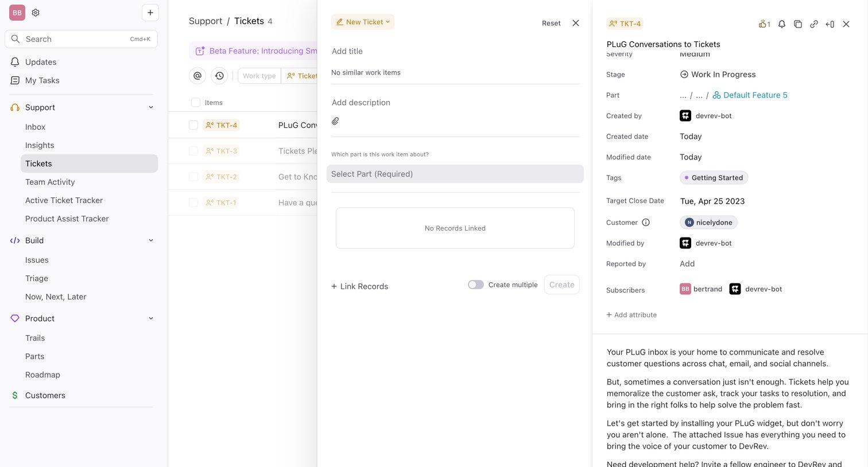Focus the Search field
Screen dimensions: 868x467
(x=81, y=39)
